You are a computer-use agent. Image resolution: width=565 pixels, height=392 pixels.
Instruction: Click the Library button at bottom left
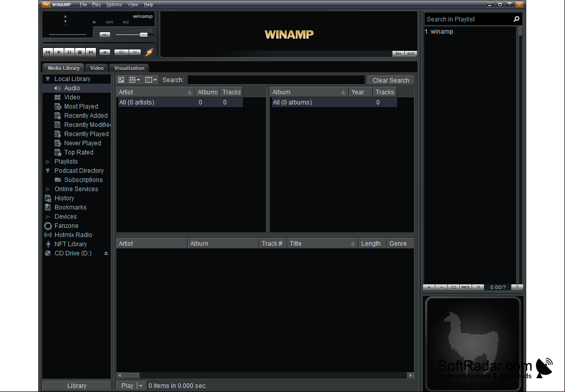point(77,385)
